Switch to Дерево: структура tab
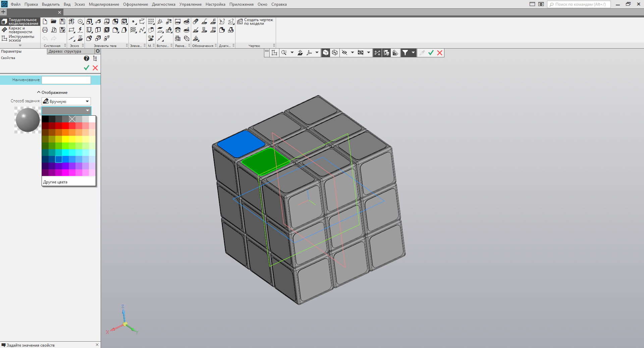644x348 pixels. pos(70,51)
